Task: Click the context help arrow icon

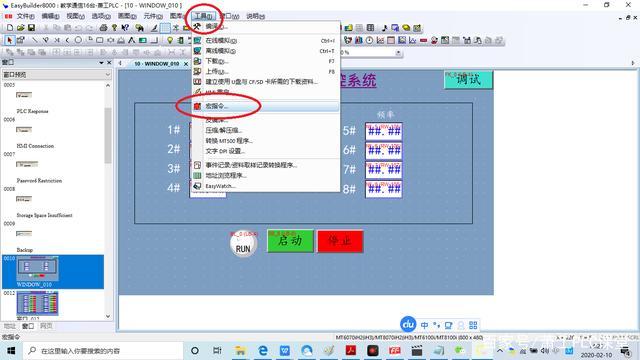Action: coord(125,28)
